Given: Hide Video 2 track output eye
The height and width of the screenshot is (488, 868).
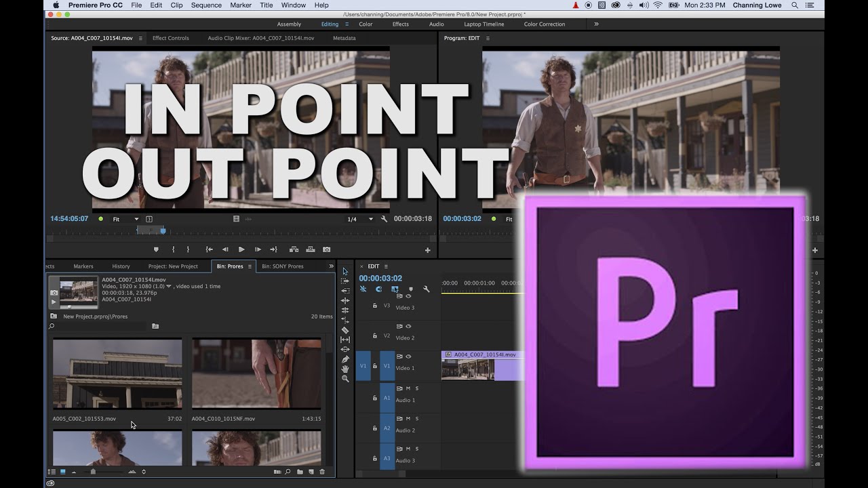Looking at the screenshot, I should pyautogui.click(x=408, y=326).
